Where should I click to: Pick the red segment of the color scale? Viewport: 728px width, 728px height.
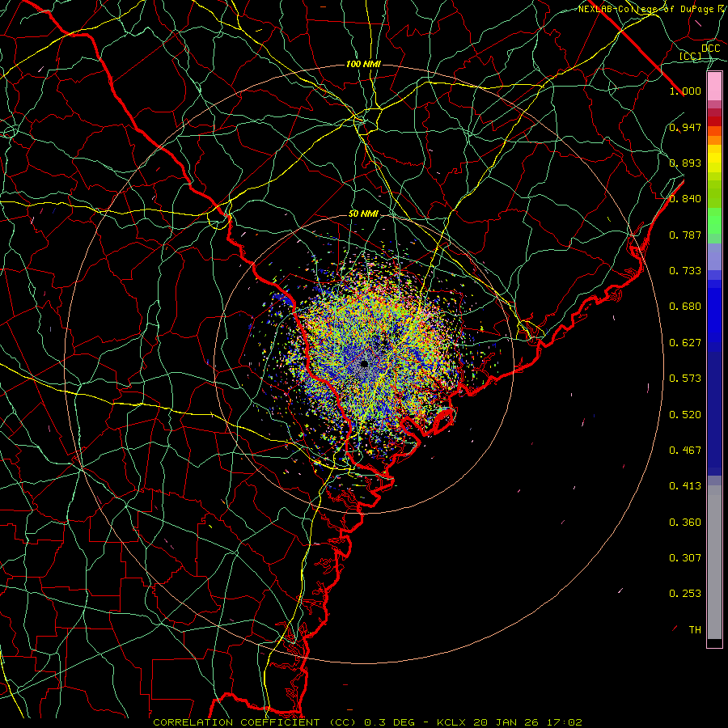(x=714, y=121)
